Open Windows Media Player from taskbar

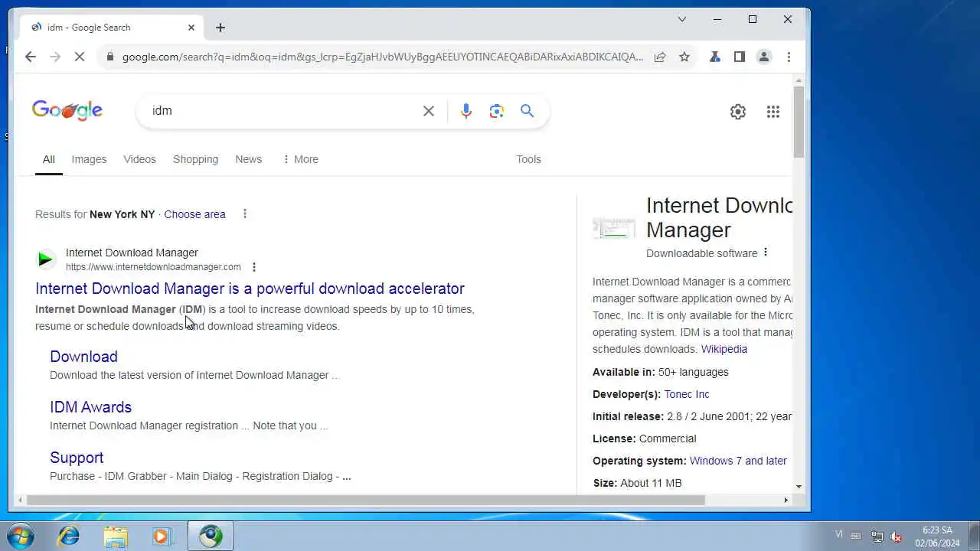pos(162,536)
